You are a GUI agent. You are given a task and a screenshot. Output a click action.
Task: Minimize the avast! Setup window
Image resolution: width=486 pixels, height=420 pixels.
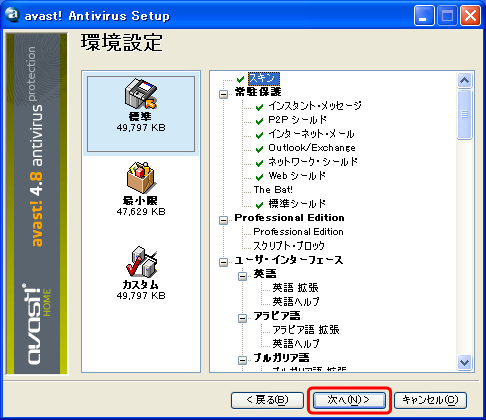(x=424, y=16)
